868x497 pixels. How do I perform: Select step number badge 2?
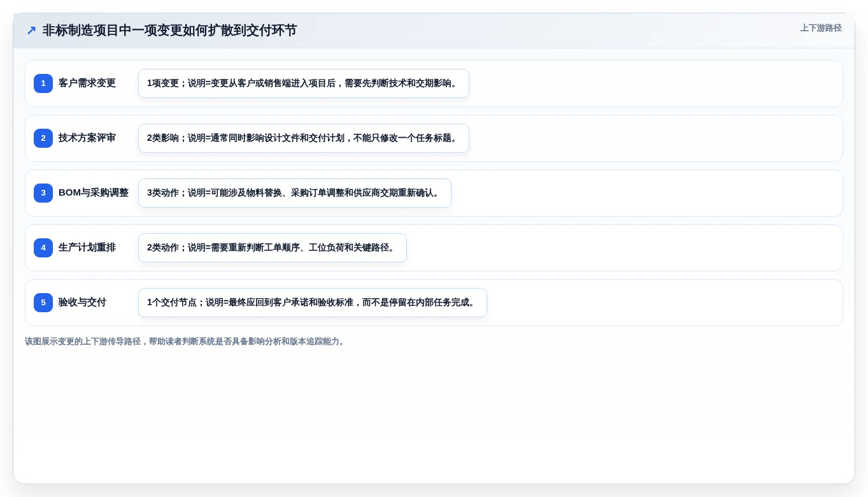click(x=43, y=138)
